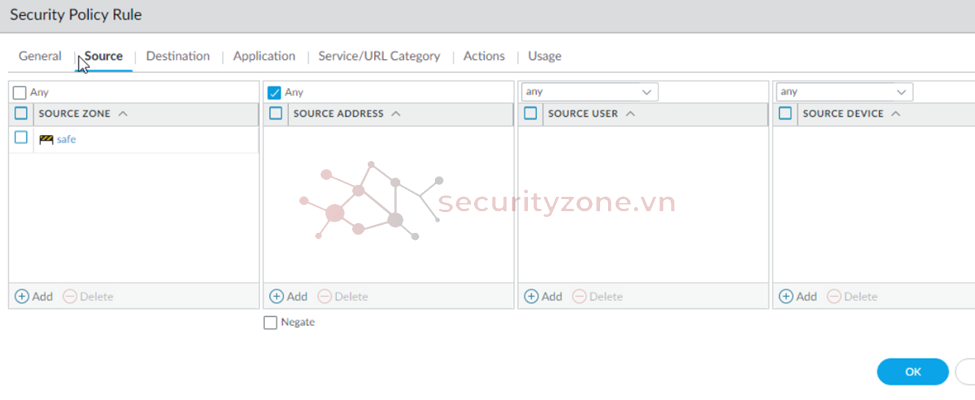Confirm with the OK button

pos(913,372)
